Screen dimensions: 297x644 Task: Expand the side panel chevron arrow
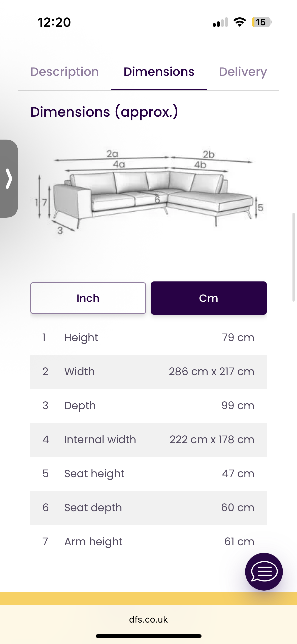point(9,179)
